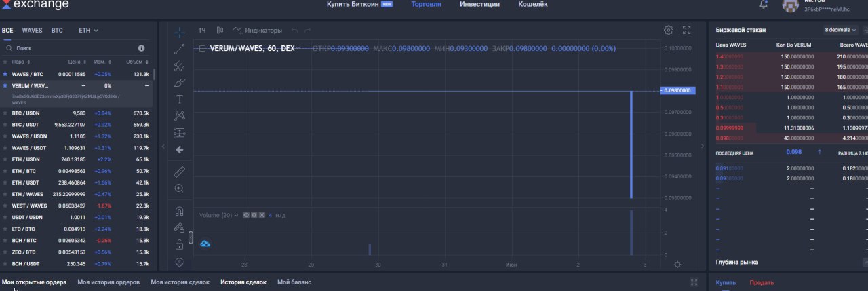Open Volume indicator settings gear
The image size is (868, 291).
click(254, 215)
